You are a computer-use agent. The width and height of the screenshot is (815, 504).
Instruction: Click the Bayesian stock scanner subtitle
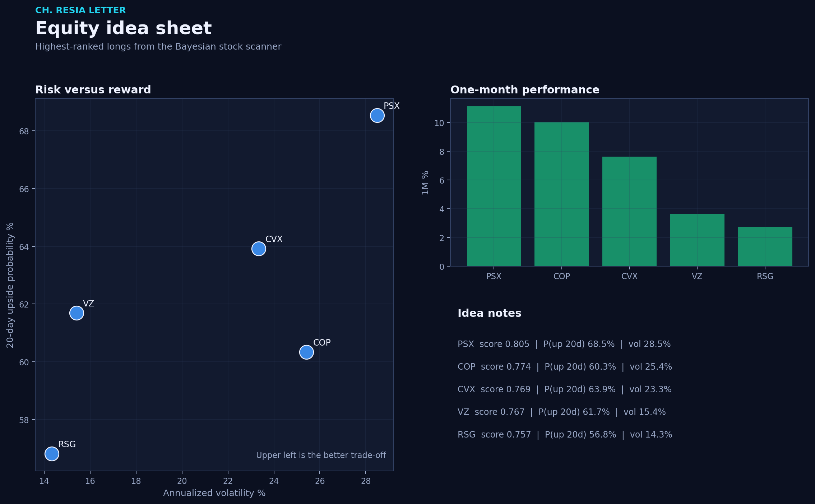[158, 47]
